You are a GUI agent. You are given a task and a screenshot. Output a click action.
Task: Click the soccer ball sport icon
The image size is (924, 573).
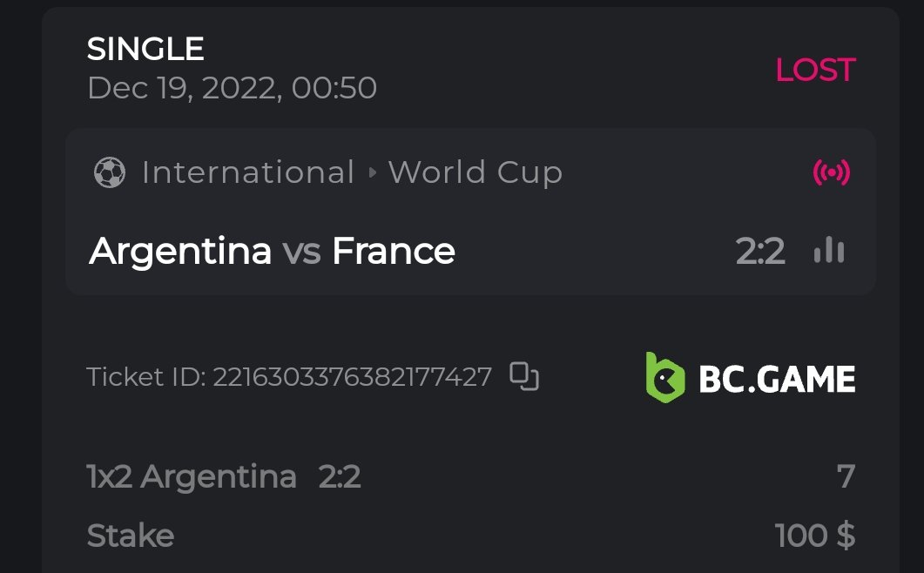point(109,172)
